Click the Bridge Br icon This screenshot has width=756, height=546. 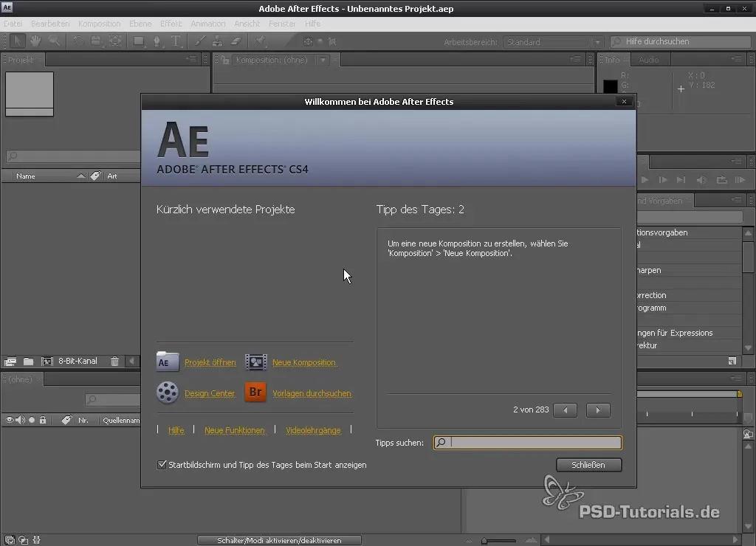pyautogui.click(x=255, y=392)
